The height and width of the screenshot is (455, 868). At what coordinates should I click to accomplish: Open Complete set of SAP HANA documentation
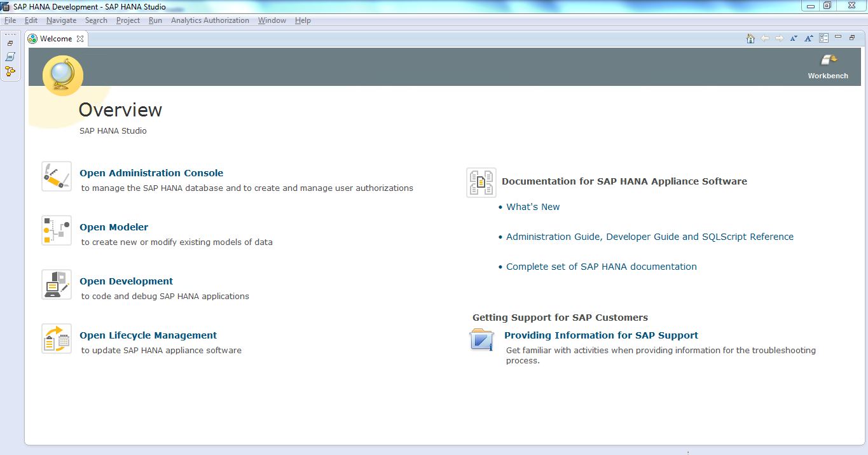click(x=601, y=266)
